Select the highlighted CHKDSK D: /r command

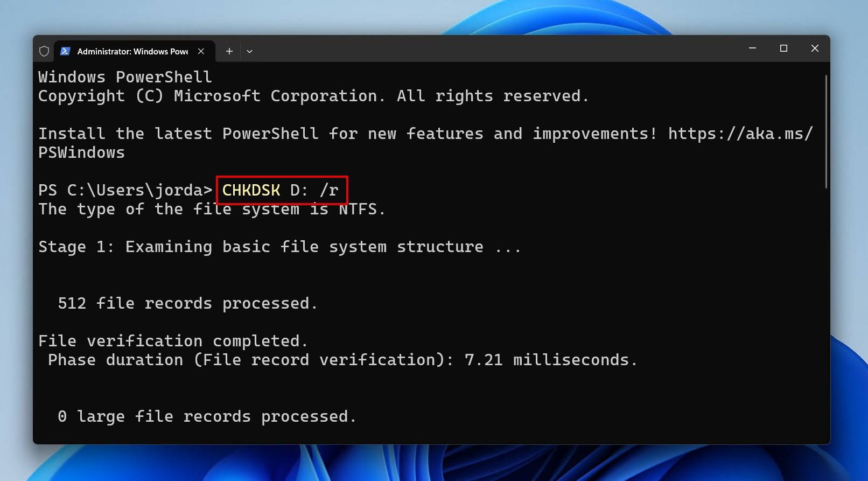[x=281, y=190]
